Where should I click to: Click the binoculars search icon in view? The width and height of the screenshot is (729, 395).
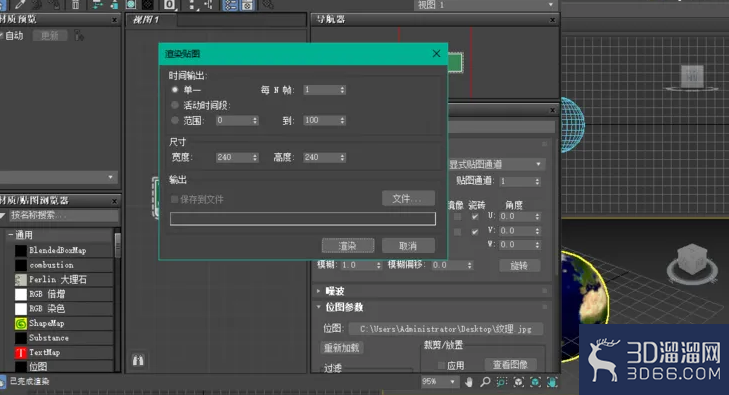pos(138,360)
